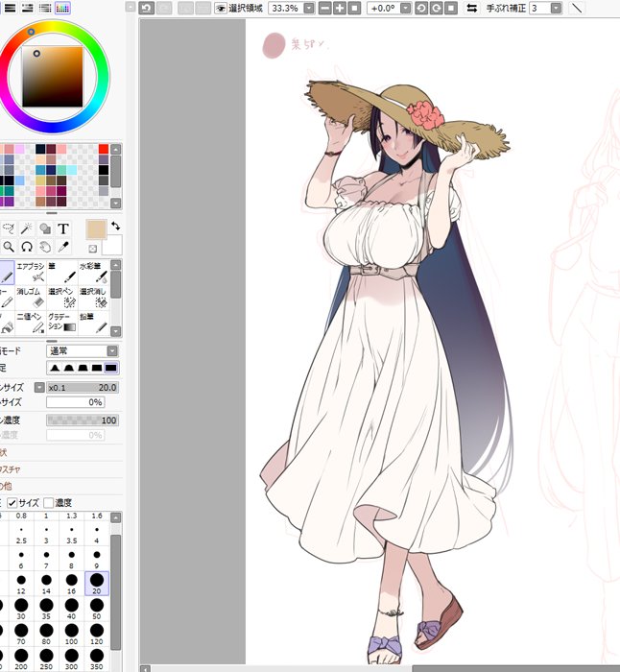Select the Text tool (T)
Screen dimensions: 620x672
[x=63, y=228]
